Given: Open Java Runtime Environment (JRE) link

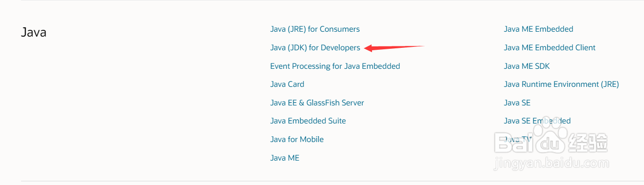Looking at the screenshot, I should pyautogui.click(x=561, y=84).
